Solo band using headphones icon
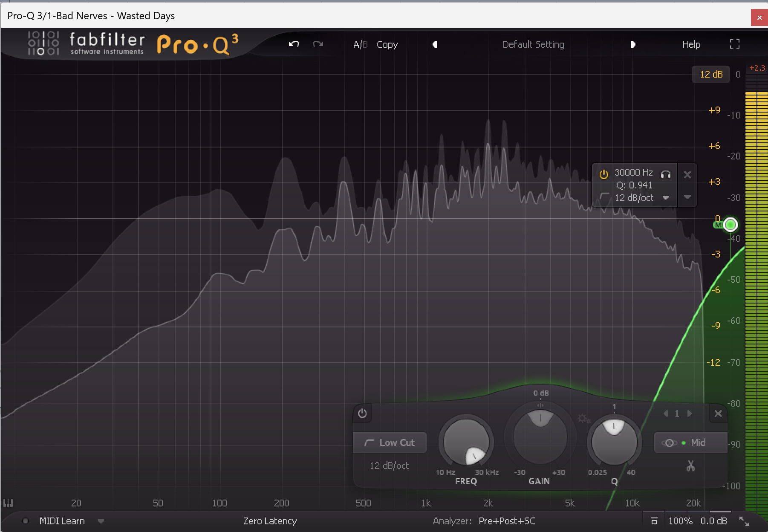This screenshot has width=768, height=532. (x=666, y=174)
